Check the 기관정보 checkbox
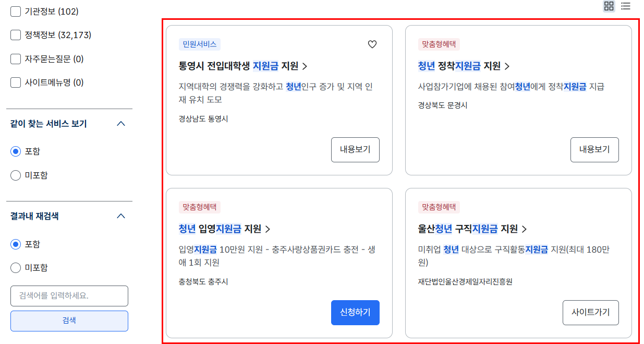Image resolution: width=644 pixels, height=344 pixels. [x=15, y=10]
